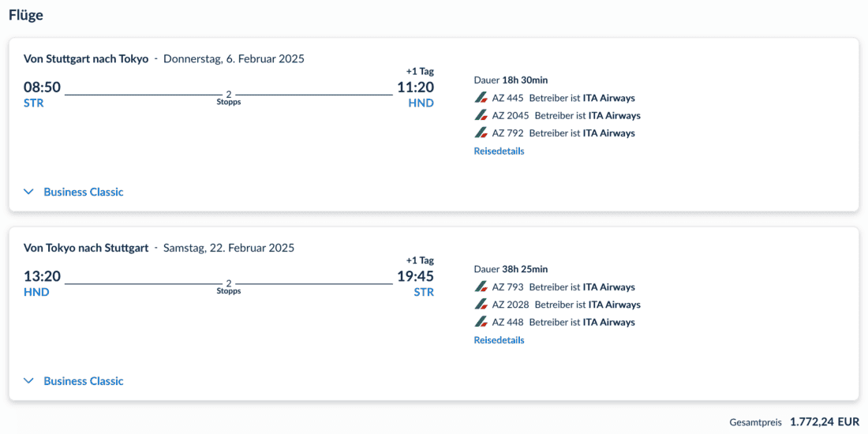
Task: Click ITA Airways logo beside AZ 2045
Action: (x=481, y=115)
